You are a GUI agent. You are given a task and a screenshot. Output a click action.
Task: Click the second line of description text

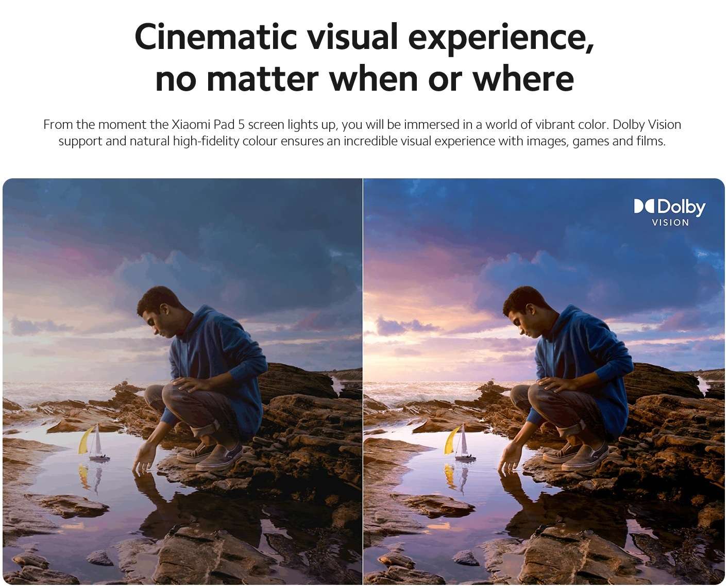coord(362,141)
